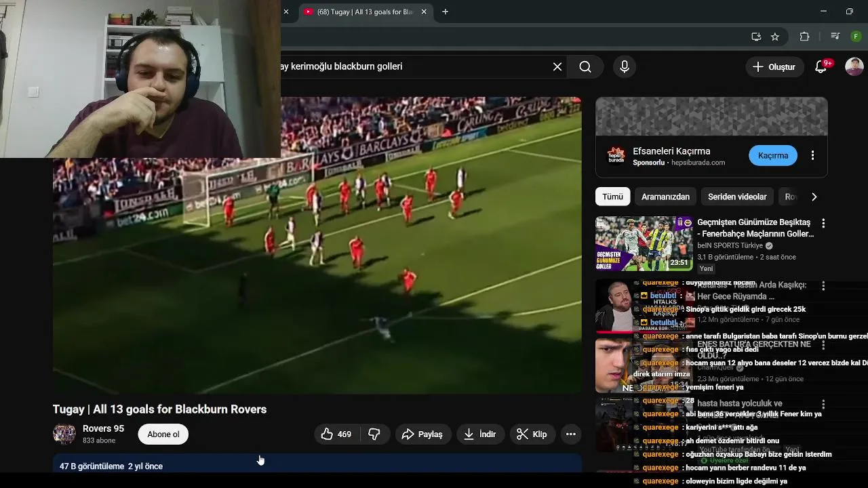Open Beşiktaş Fenerbahçe goals video thumbnail
Image resolution: width=868 pixels, height=488 pixels.
coord(644,243)
